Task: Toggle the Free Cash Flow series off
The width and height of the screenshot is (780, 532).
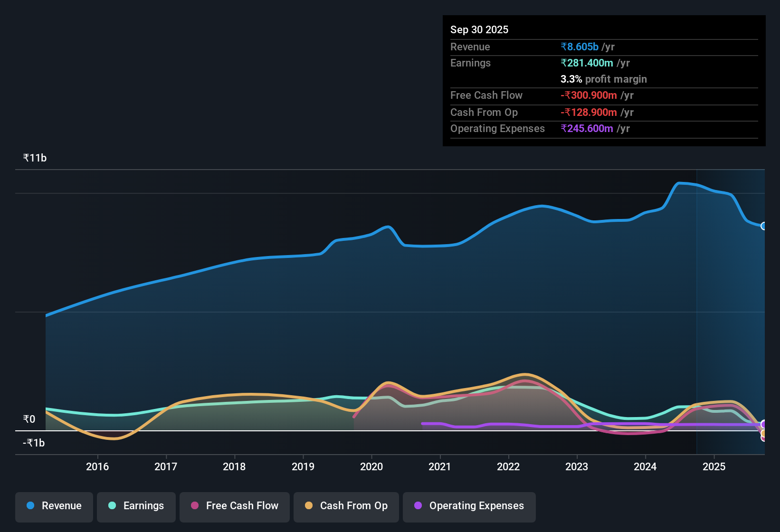Action: pos(234,506)
